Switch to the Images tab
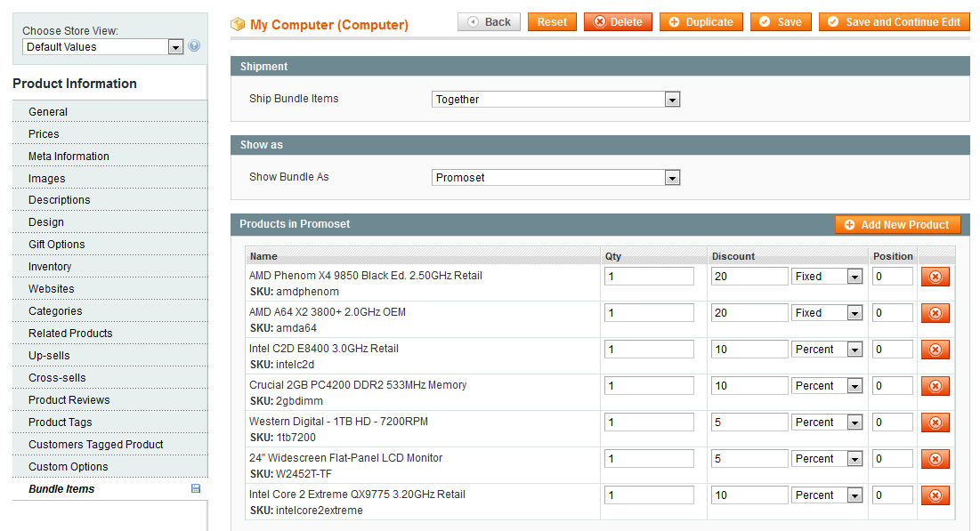 (110, 178)
